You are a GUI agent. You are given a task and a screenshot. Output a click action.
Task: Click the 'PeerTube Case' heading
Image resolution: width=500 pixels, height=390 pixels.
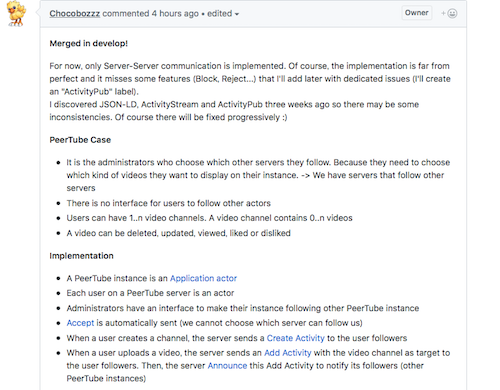coord(80,140)
